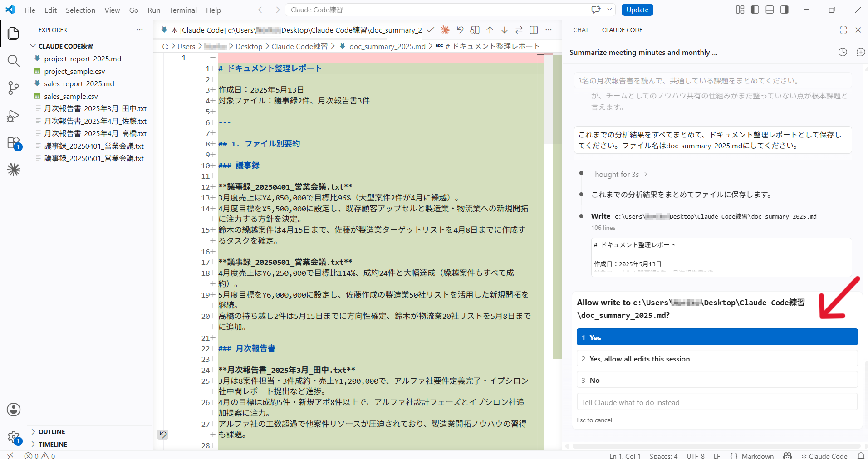Click the Update button
The image size is (868, 459).
click(x=637, y=10)
